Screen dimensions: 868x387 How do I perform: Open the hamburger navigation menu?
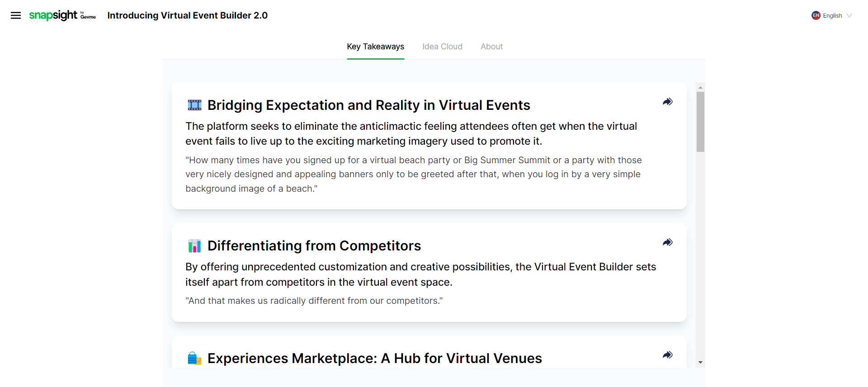click(x=16, y=15)
